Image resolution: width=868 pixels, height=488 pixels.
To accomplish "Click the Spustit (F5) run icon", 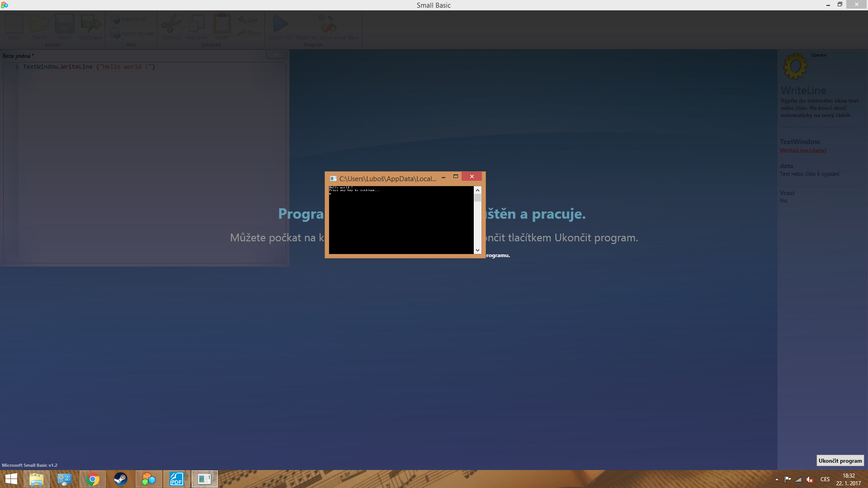I will tap(280, 24).
